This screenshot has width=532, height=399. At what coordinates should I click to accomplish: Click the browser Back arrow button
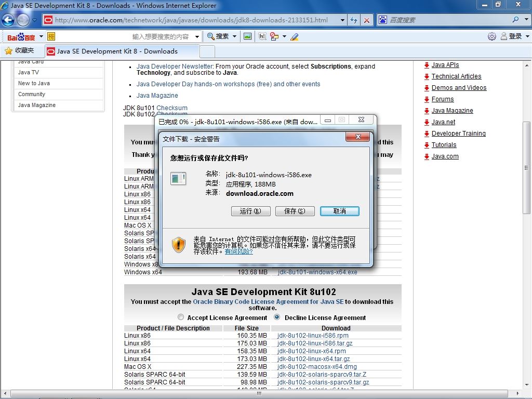pyautogui.click(x=8, y=20)
